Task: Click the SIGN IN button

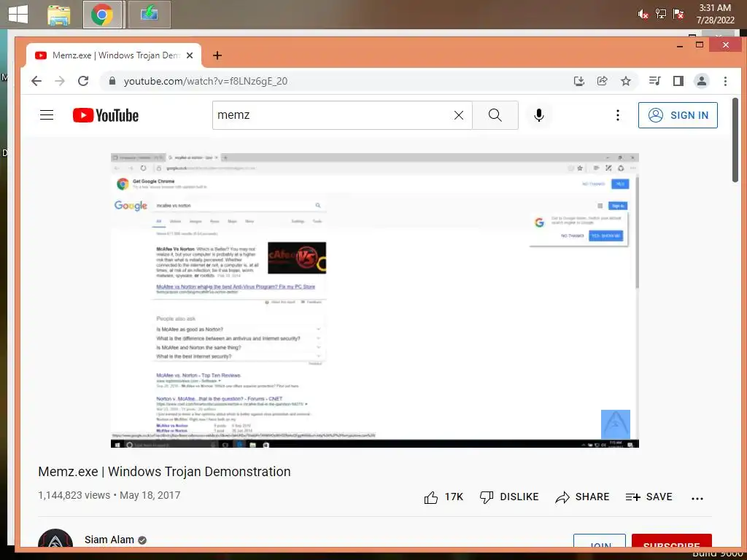Action: (x=678, y=115)
